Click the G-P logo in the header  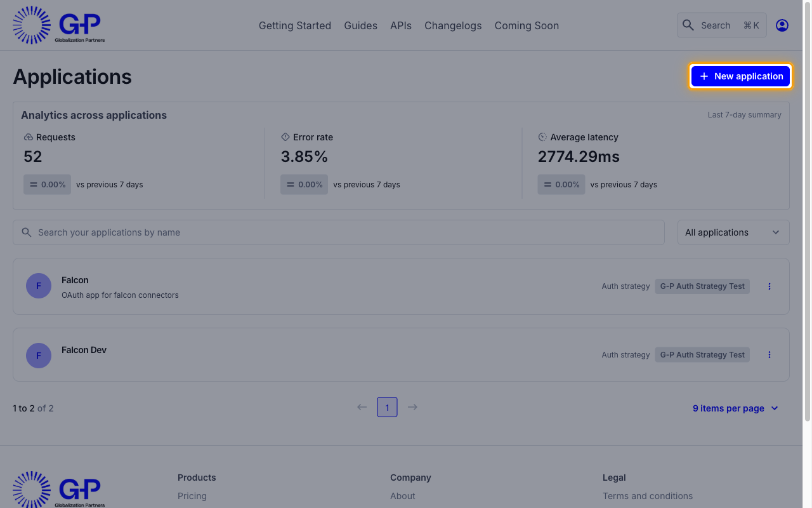58,25
